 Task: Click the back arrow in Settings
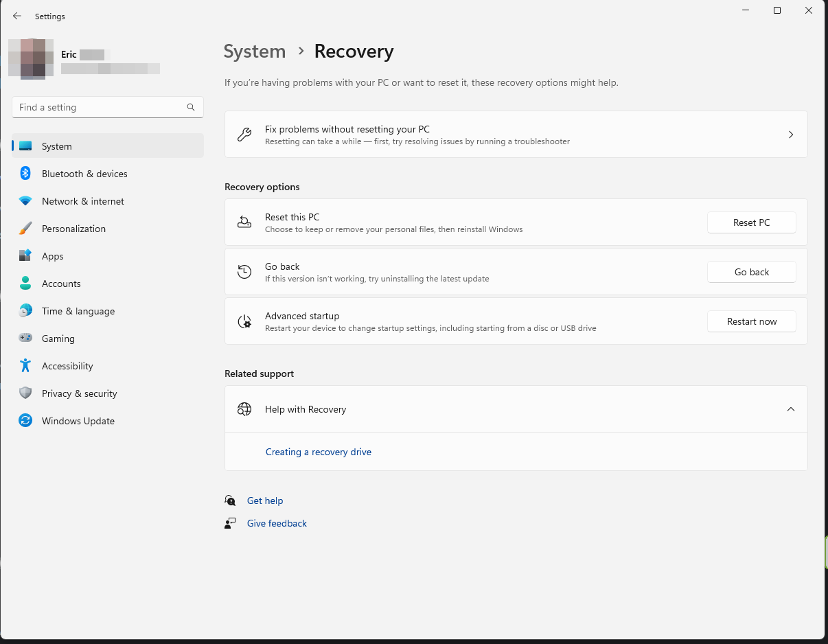16,16
